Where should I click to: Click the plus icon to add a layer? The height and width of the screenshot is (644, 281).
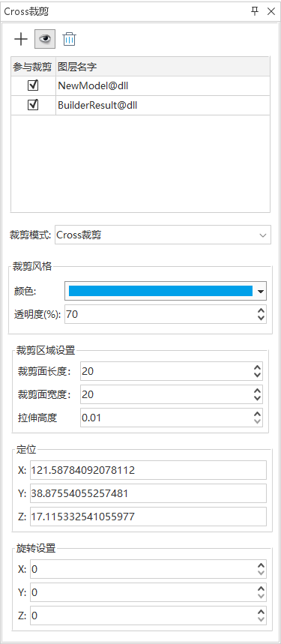[20, 40]
